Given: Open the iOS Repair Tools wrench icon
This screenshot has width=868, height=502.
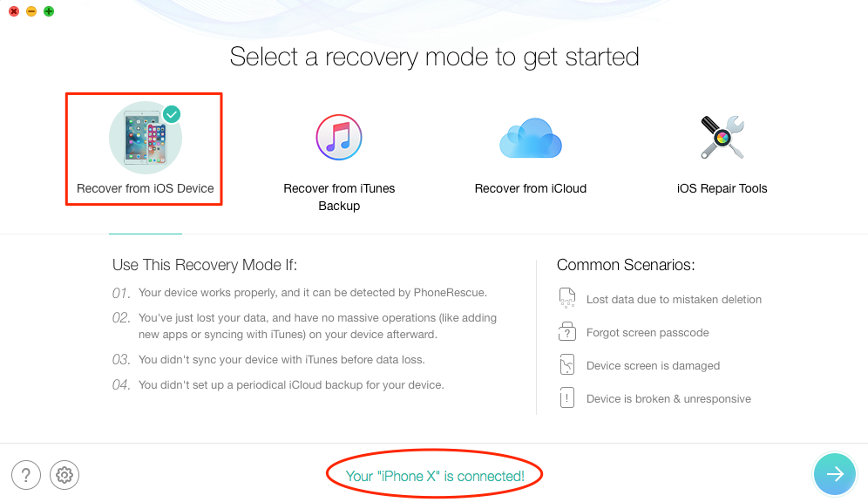Looking at the screenshot, I should [722, 137].
